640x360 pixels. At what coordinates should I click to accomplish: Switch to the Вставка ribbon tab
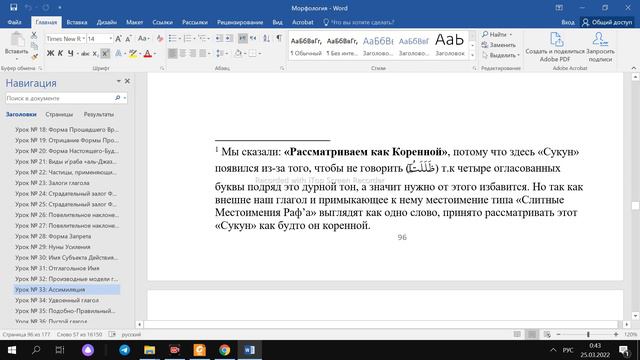[77, 22]
